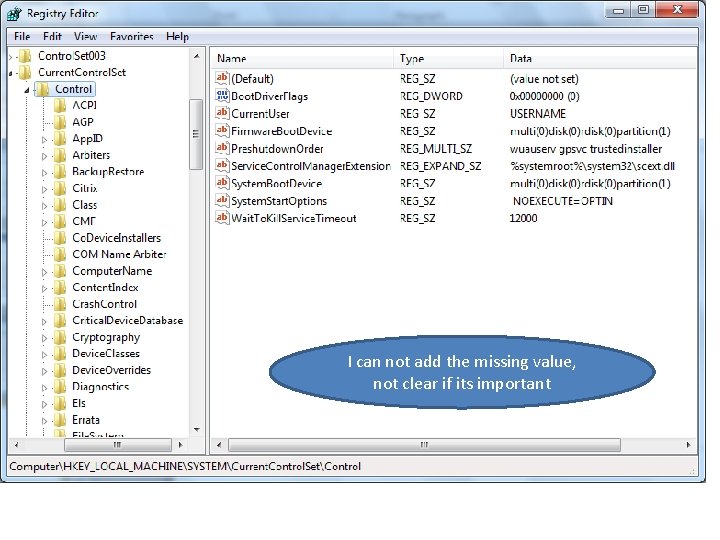Open the View menu

click(85, 36)
